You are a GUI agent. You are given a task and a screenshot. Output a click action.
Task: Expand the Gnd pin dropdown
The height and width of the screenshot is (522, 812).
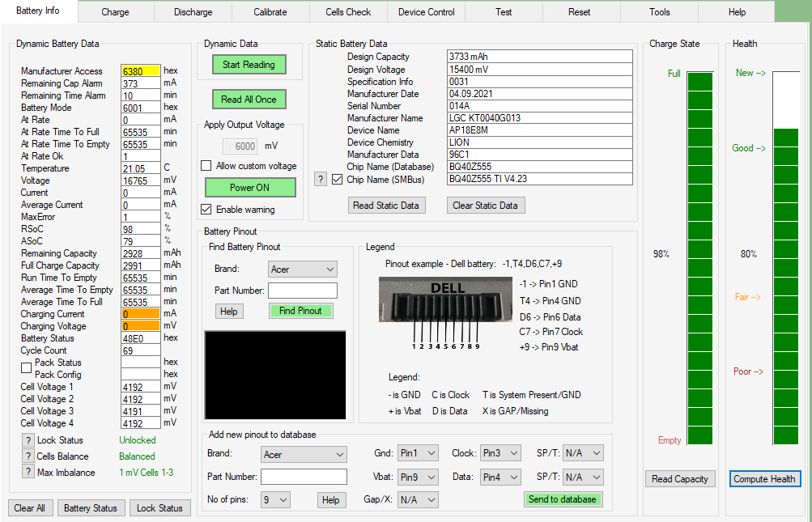418,454
